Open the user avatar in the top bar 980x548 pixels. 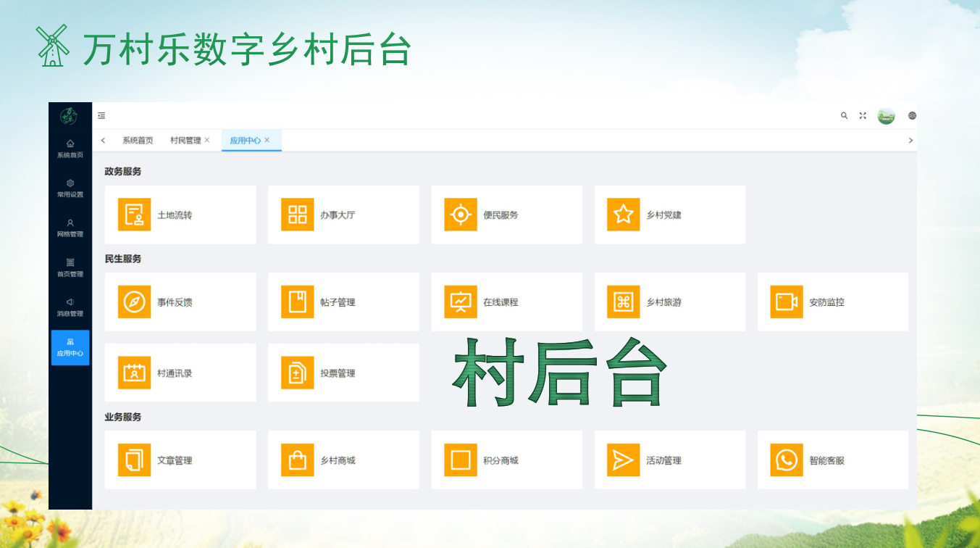tap(886, 115)
